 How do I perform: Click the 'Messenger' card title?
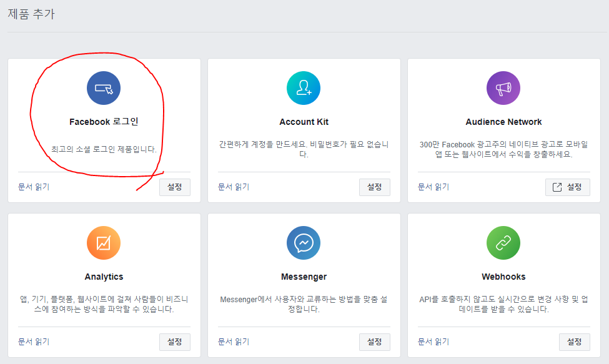click(304, 277)
